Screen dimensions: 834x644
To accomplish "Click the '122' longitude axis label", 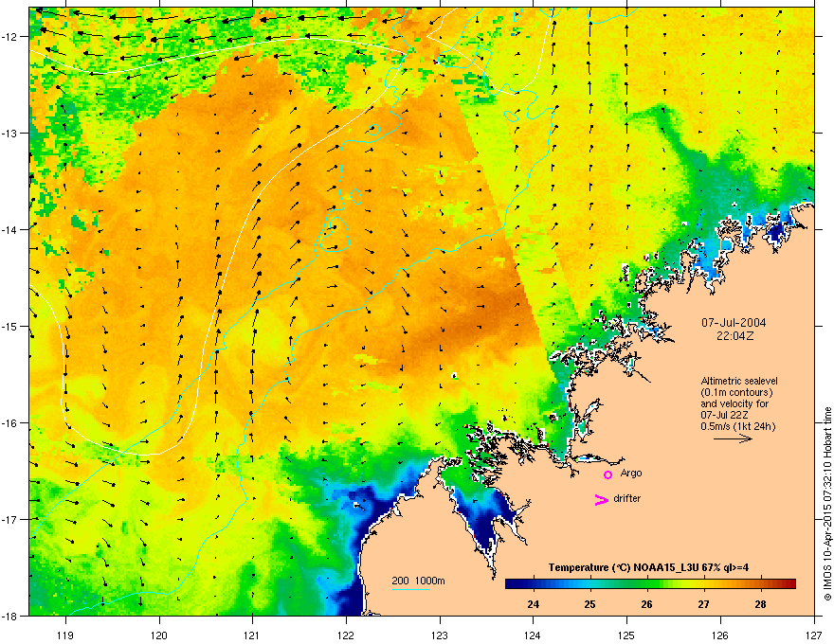I will [x=346, y=635].
